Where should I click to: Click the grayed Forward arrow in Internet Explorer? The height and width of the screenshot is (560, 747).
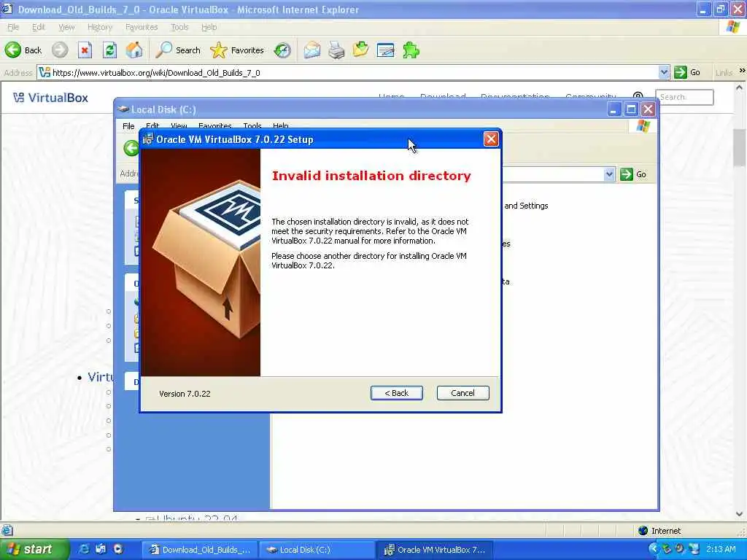[60, 50]
